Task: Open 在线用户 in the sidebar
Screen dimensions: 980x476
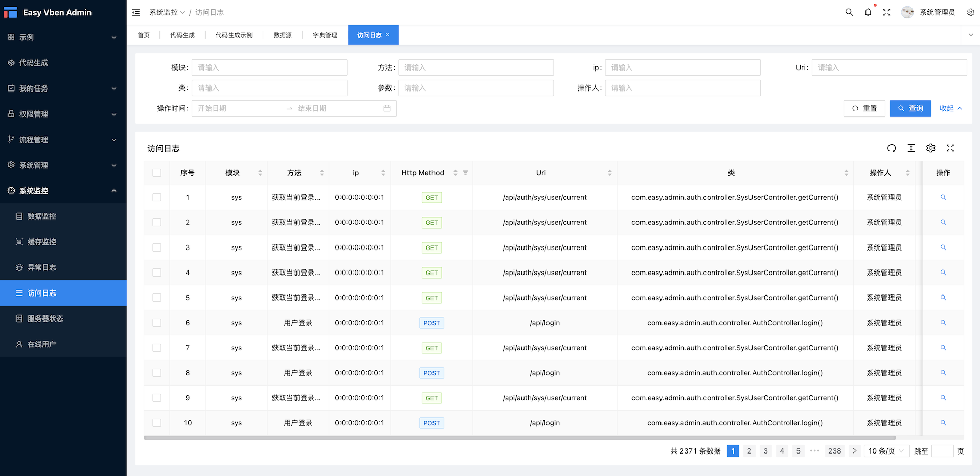Action: [63, 344]
